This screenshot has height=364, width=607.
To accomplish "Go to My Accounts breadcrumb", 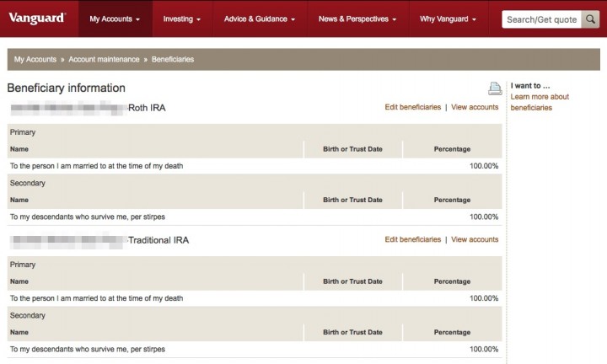I will click(35, 60).
